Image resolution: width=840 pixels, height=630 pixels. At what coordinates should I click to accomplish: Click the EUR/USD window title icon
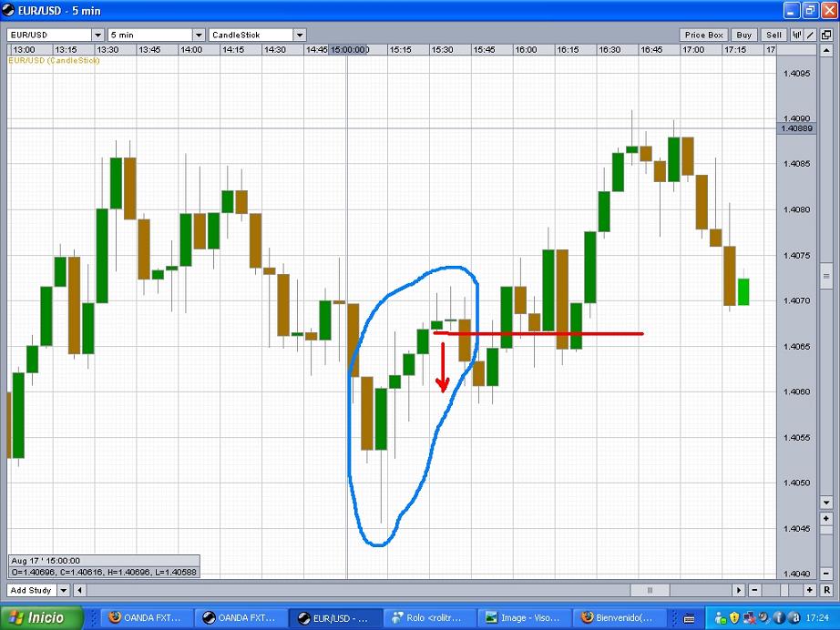(x=8, y=10)
